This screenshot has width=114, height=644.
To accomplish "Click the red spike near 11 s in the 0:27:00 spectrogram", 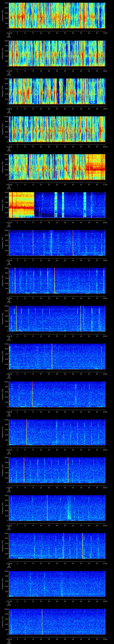I will pyautogui.click(x=27, y=432).
